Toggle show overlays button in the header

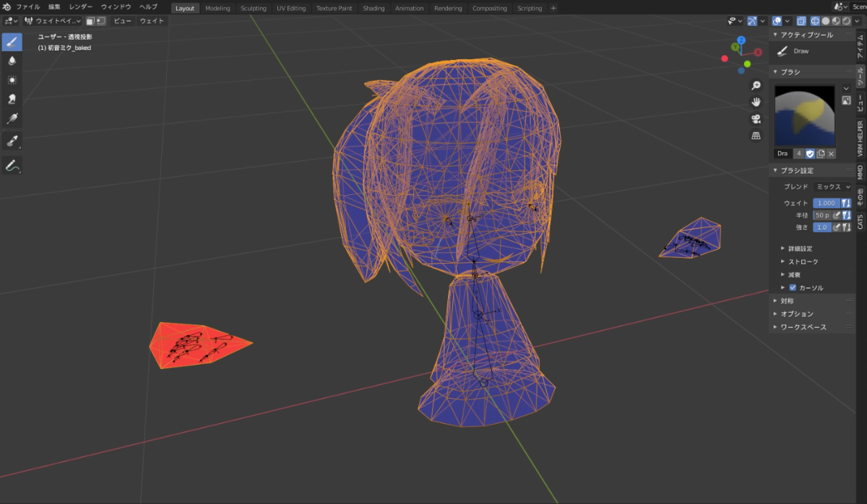pos(777,21)
